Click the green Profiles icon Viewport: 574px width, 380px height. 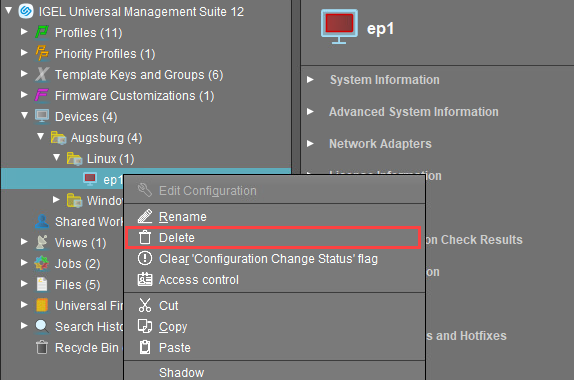(42, 32)
